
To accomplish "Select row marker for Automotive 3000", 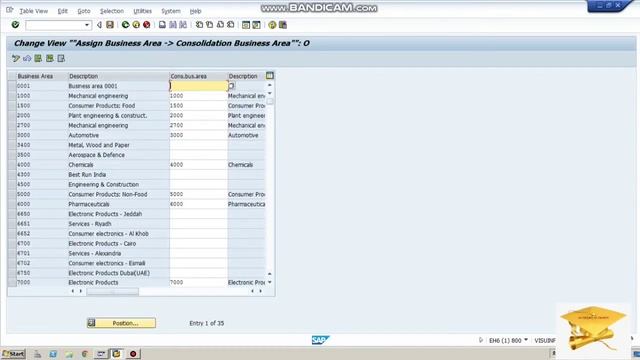I will 12,135.
